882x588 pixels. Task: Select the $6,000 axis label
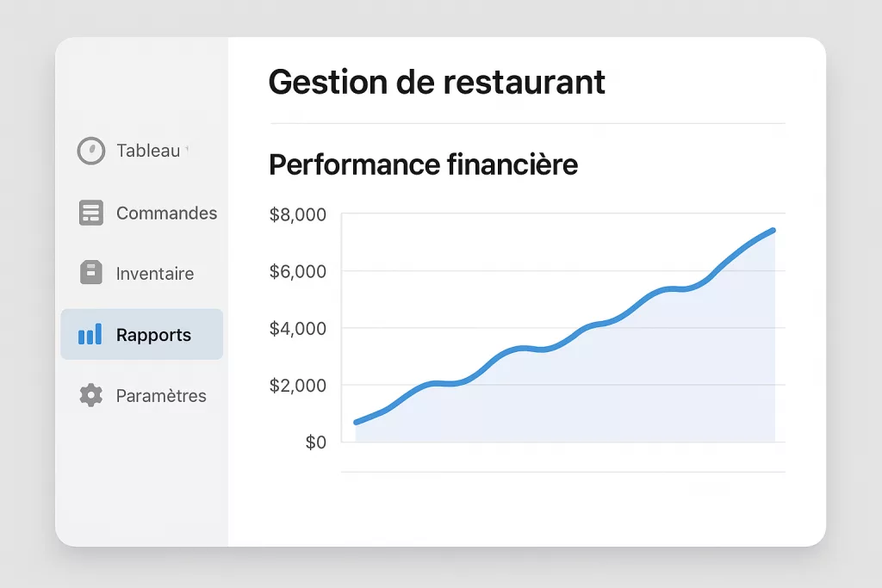point(298,272)
